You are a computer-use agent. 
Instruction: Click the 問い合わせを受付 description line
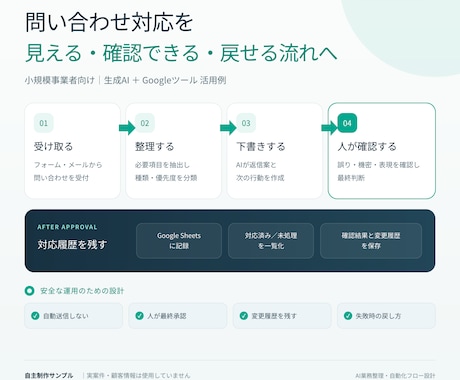click(61, 178)
